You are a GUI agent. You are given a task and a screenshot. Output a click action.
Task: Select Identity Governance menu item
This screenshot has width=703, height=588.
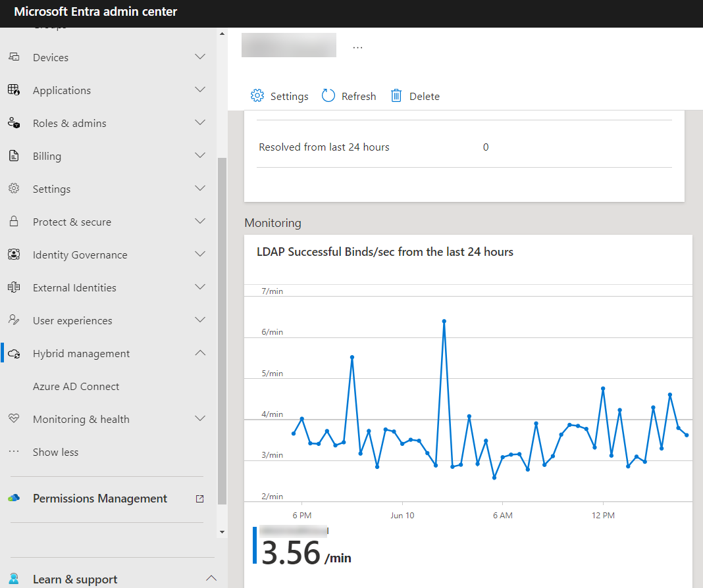click(80, 255)
